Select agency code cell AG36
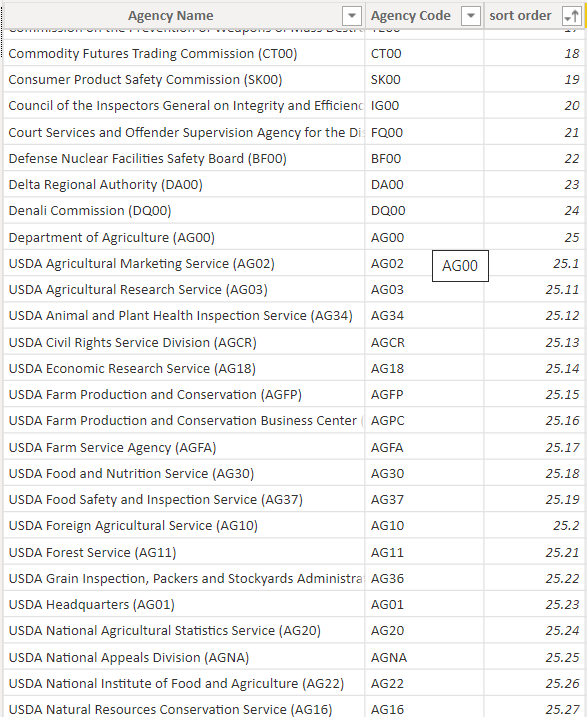 (x=424, y=579)
